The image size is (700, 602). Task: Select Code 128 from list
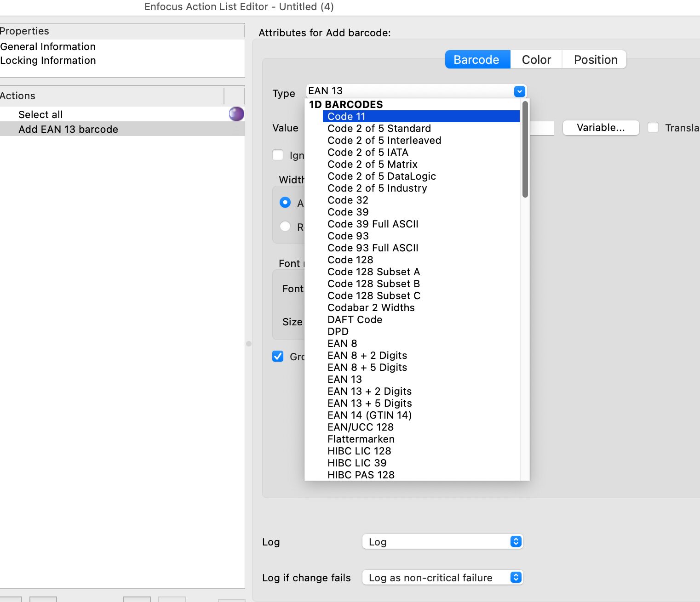350,260
